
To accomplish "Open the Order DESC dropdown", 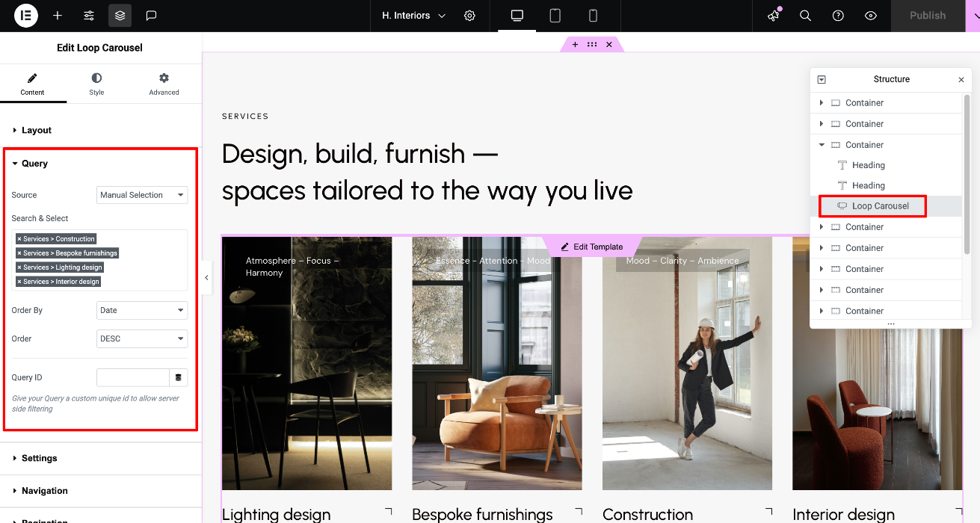I will [x=142, y=338].
